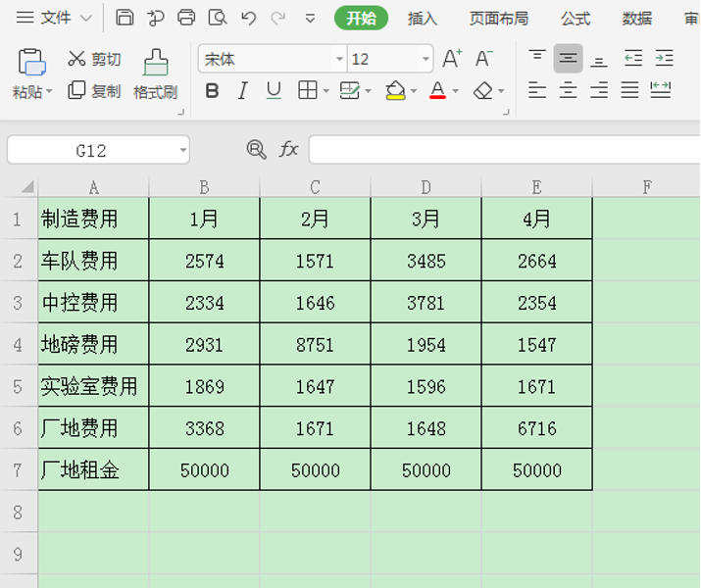The width and height of the screenshot is (701, 588).
Task: Click the Name Box showing G12
Action: (91, 151)
